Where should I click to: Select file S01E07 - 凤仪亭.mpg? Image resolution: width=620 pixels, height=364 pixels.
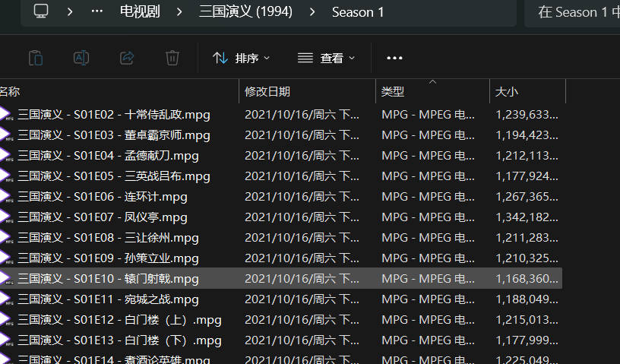[103, 217]
